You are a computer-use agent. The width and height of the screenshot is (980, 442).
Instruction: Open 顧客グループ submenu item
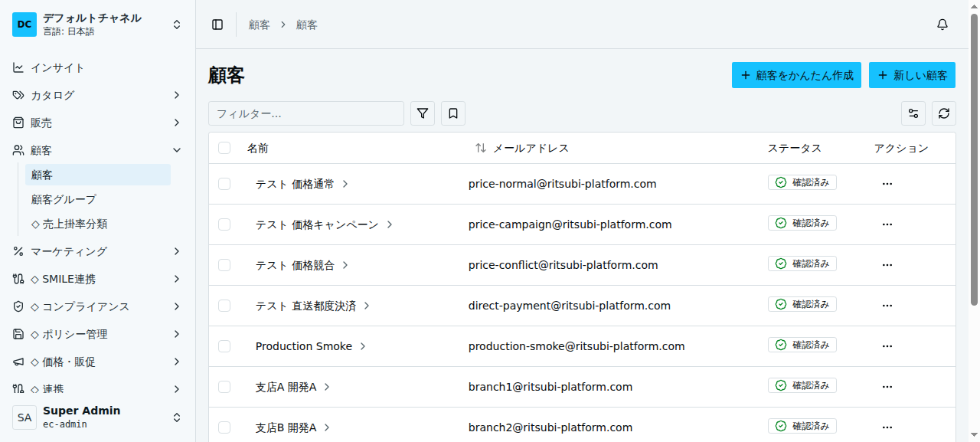98,199
